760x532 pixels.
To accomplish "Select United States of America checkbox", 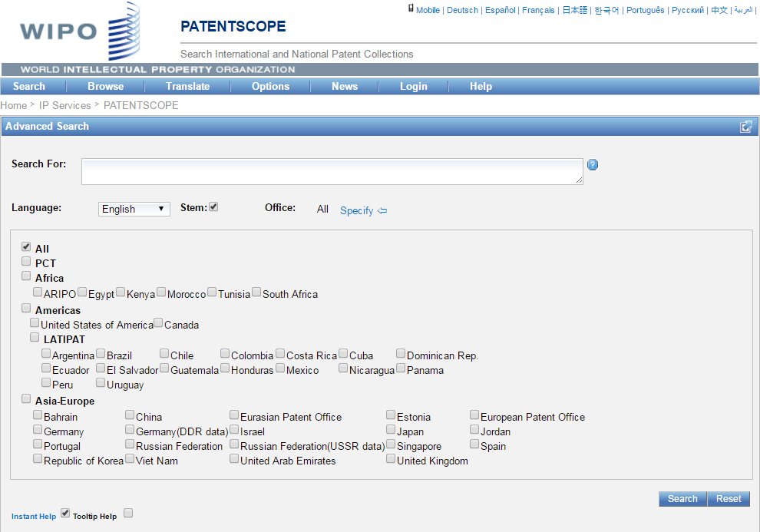I will [35, 322].
